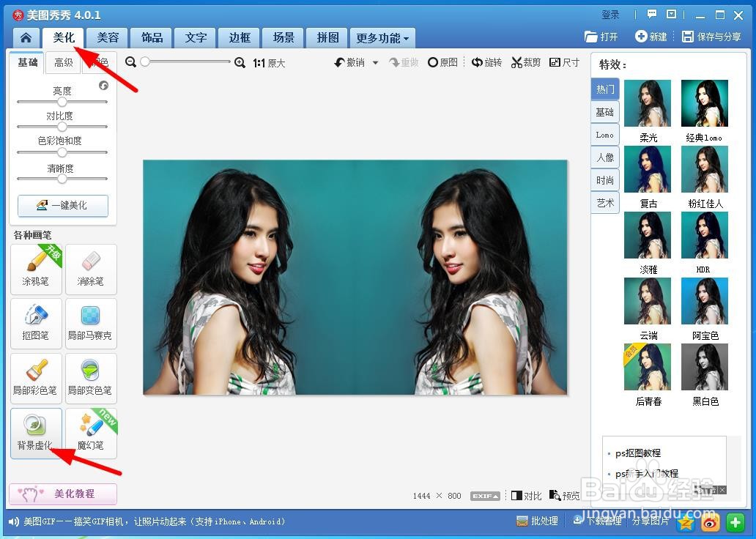Click 裁剪 crop tool
This screenshot has width=756, height=539.
(526, 63)
